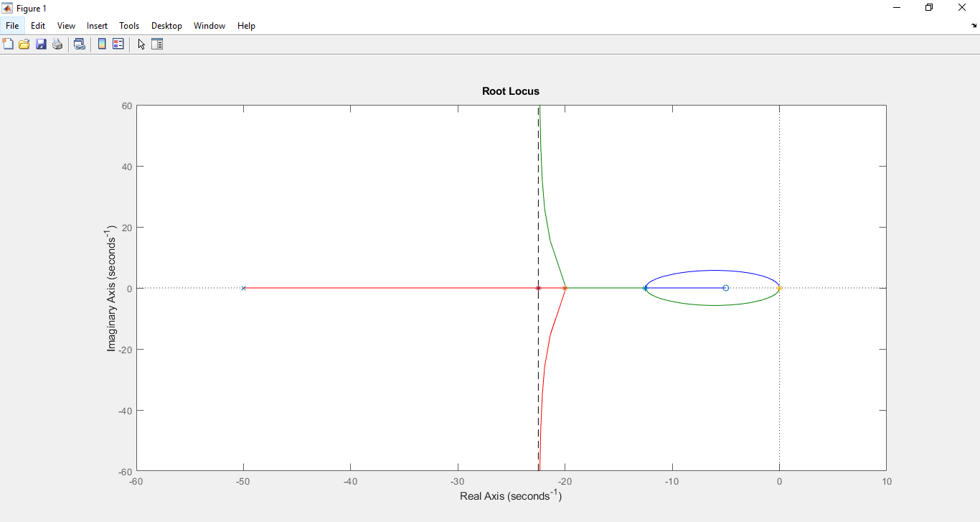Screen dimensions: 980x522
Task: Click the New Figure icon
Action: (8, 44)
